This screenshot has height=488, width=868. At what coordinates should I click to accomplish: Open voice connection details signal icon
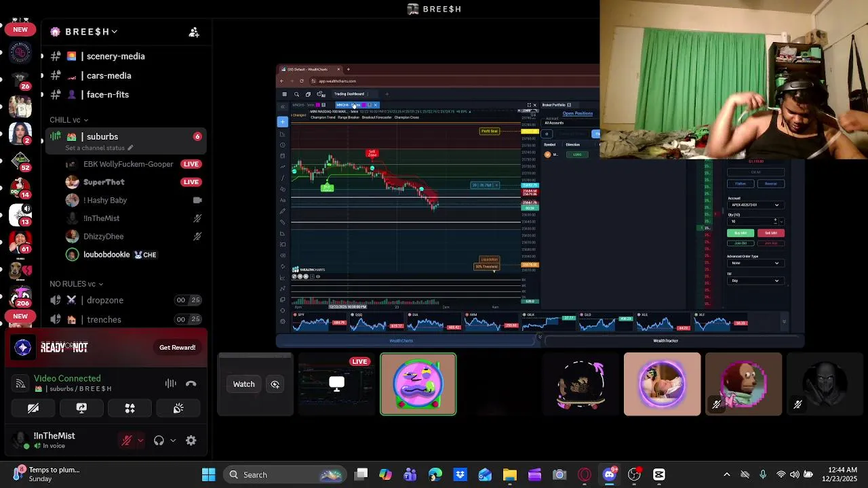coord(21,384)
